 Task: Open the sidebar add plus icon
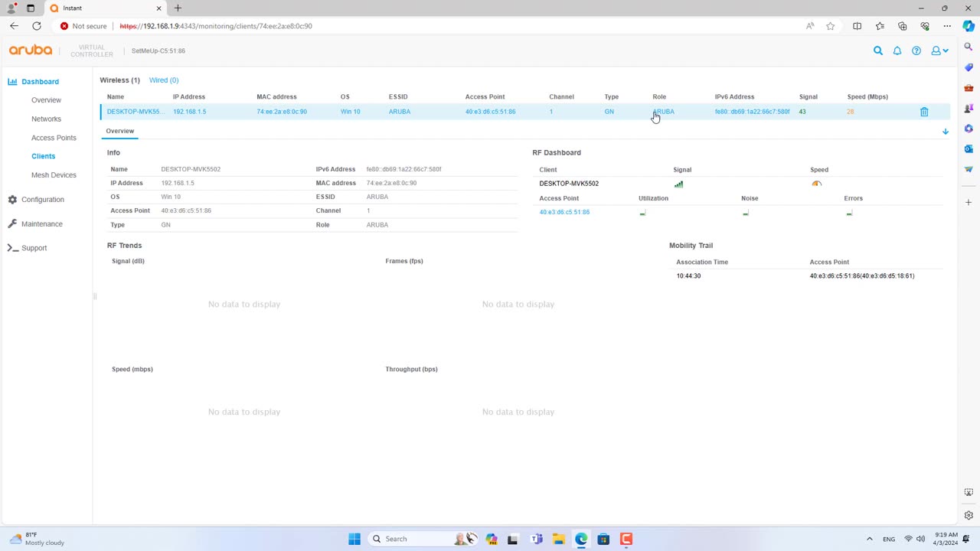[969, 203]
